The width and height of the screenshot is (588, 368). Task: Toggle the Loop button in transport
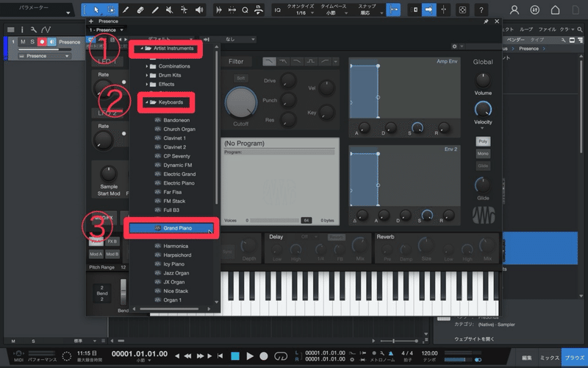281,356
